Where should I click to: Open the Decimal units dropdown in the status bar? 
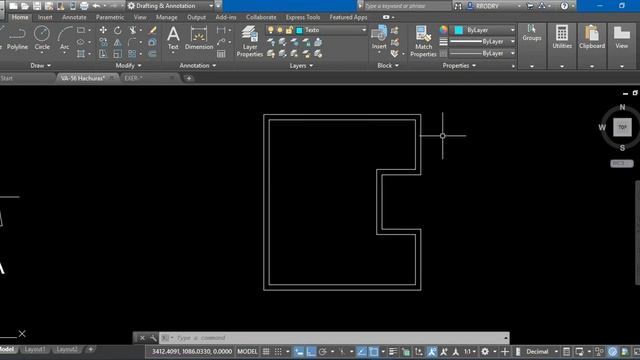tap(542, 351)
